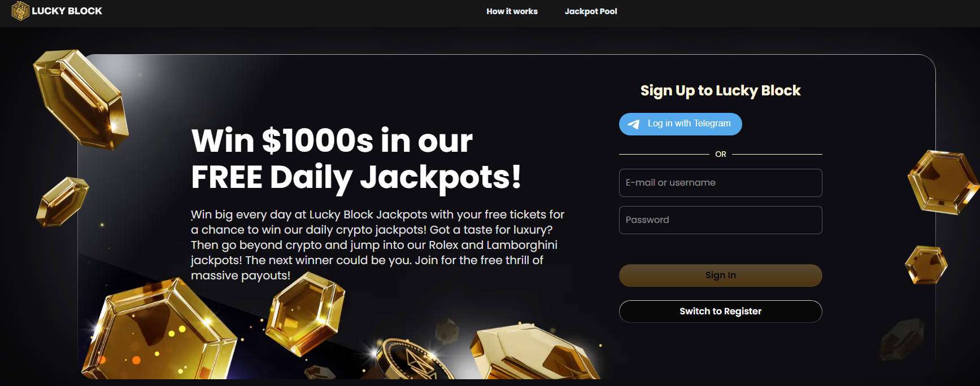The image size is (980, 386).
Task: Switch to Register form
Action: tap(720, 312)
